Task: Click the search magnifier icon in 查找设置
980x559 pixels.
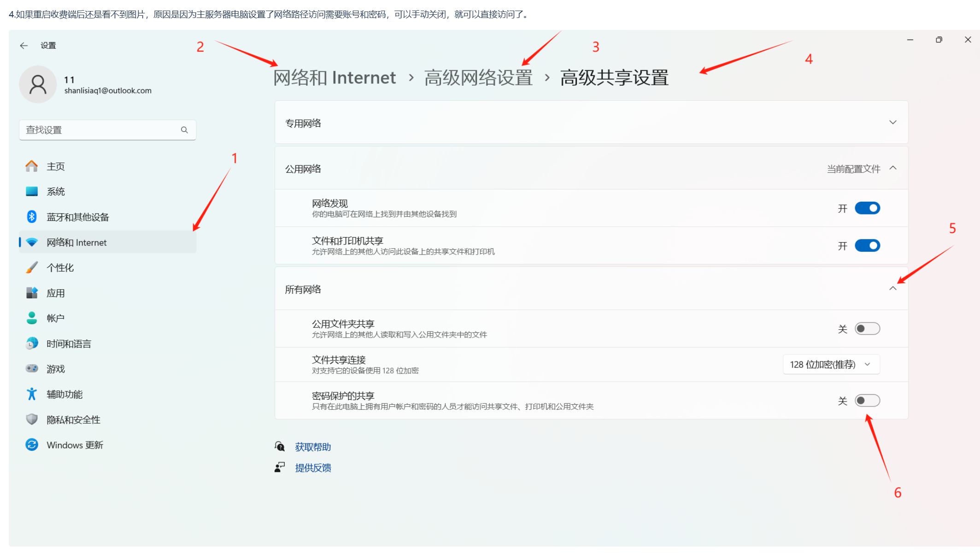Action: click(x=184, y=130)
